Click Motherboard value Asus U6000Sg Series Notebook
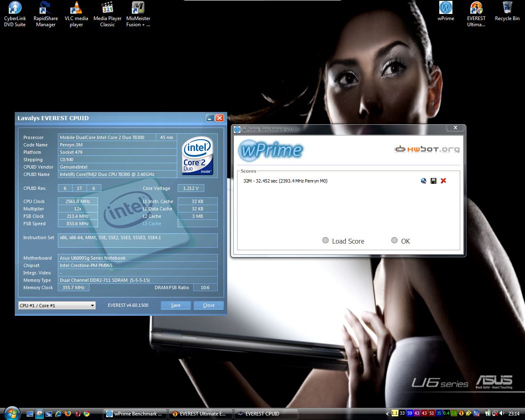 [137, 258]
